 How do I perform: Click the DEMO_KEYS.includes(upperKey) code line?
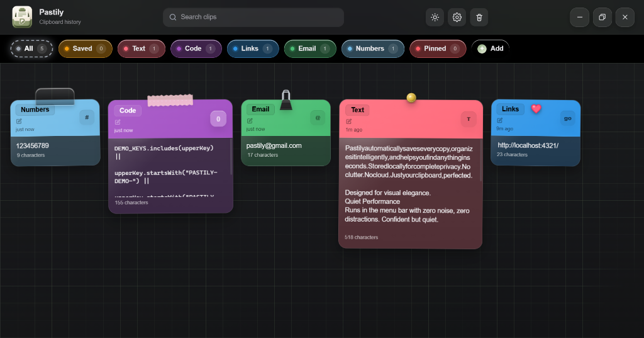coord(164,148)
